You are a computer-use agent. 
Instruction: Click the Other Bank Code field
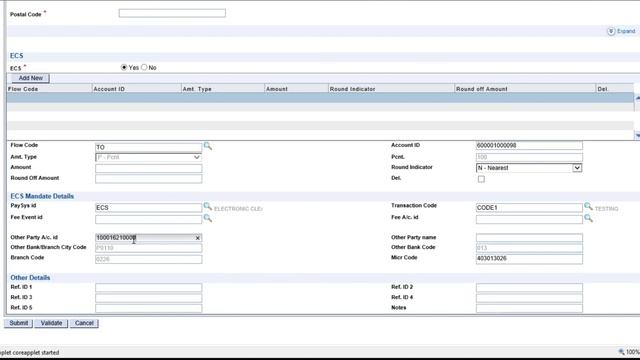[529, 248]
